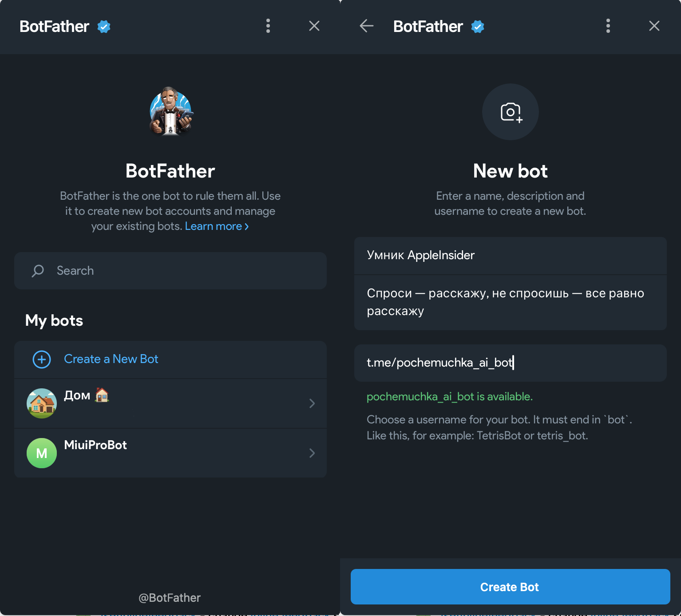Open the New bot panel's three-dot menu
The width and height of the screenshot is (681, 616).
coord(608,26)
